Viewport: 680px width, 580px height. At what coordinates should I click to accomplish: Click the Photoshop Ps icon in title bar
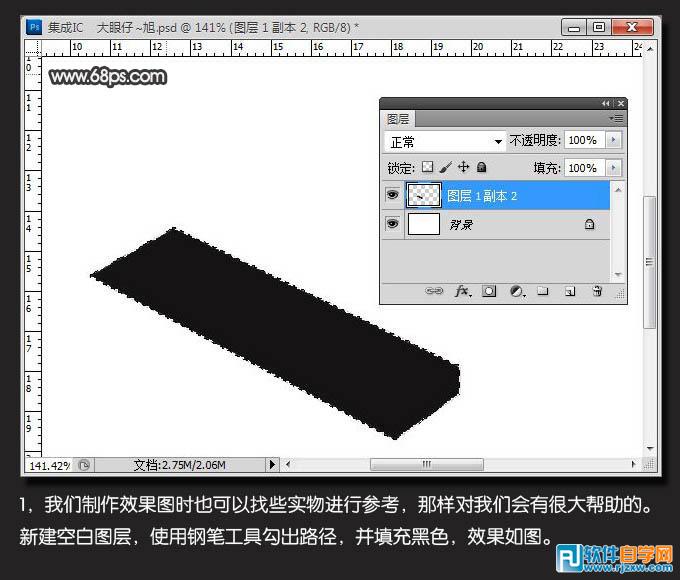coord(34,27)
